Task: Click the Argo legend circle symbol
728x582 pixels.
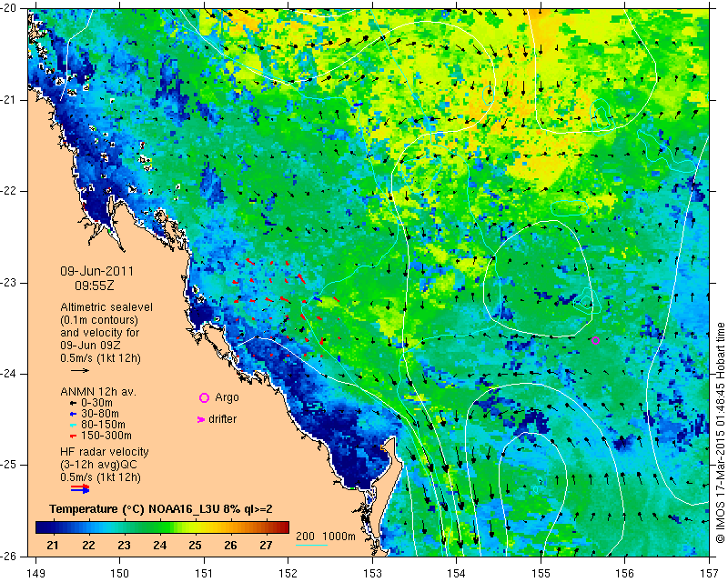Action: [x=204, y=397]
